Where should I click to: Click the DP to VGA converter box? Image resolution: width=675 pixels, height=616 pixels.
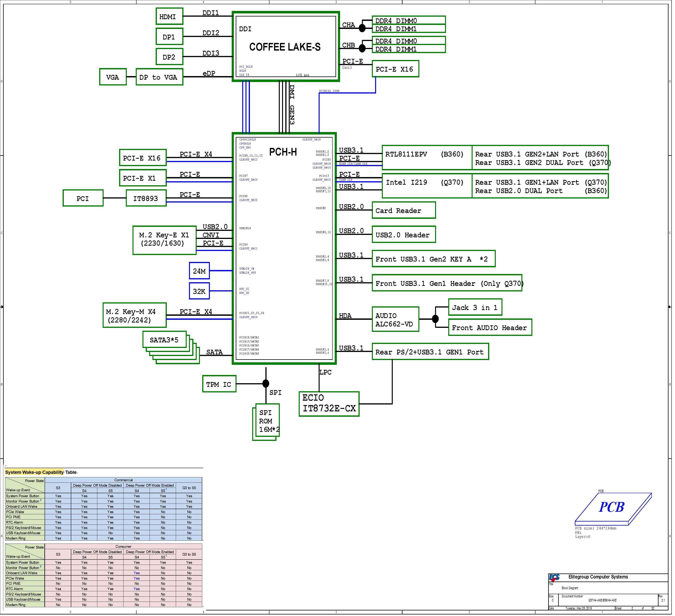[159, 77]
